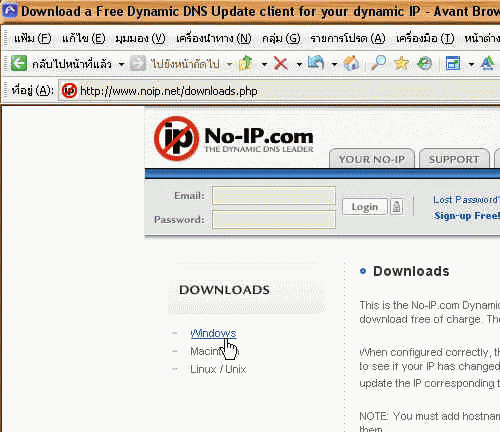Screen dimensions: 500x432
Task: Open the Forward history dropdown arrow
Action: click(x=229, y=64)
